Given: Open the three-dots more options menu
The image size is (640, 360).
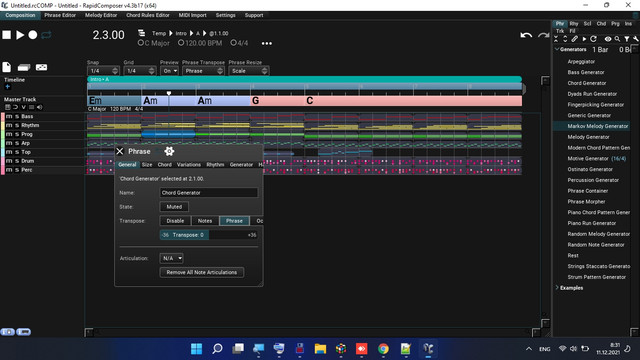Looking at the screenshot, I should tap(267, 43).
